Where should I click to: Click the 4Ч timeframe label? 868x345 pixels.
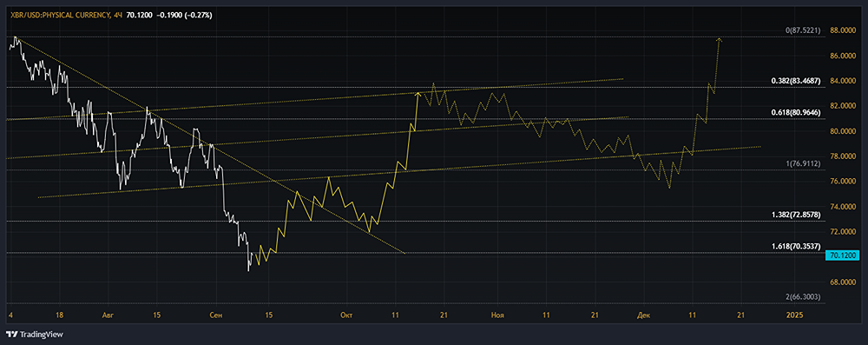click(118, 16)
